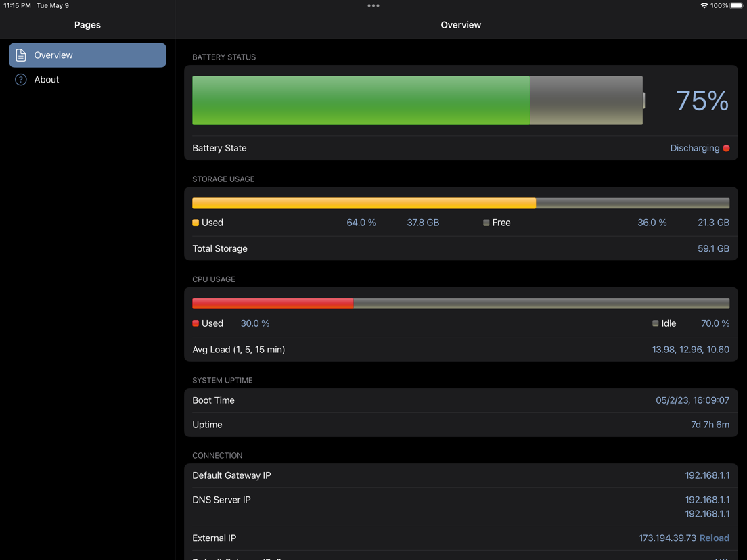Click the yellow storage usage bar
The image size is (747, 560).
(x=364, y=204)
